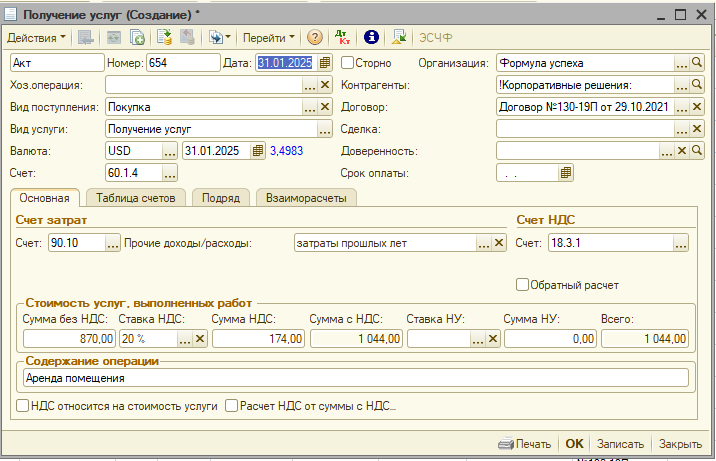The width and height of the screenshot is (716, 461).
Task: Open the Взаиморасчеты tab
Action: (305, 198)
